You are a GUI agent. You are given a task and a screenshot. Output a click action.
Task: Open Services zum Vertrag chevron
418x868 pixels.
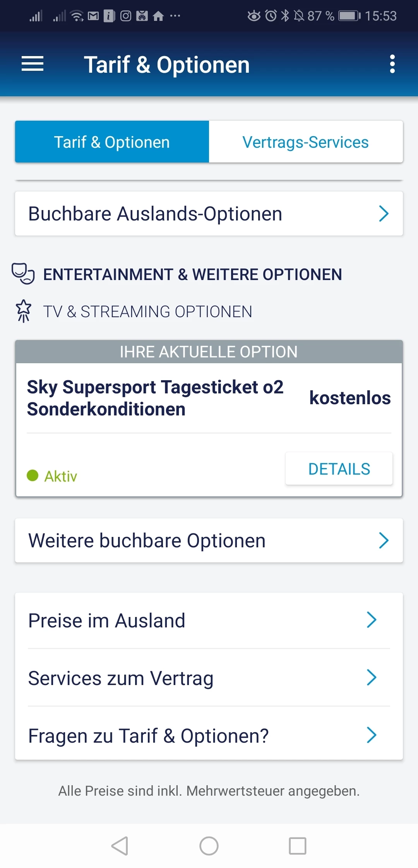(372, 678)
